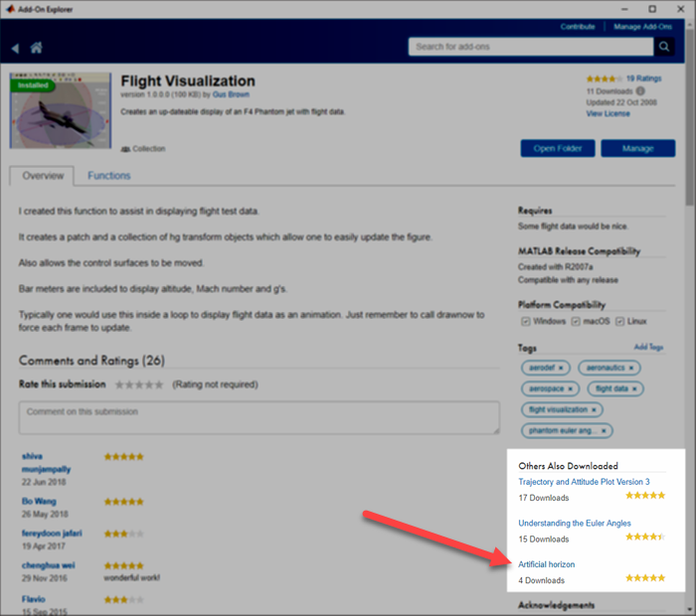Delete the flight data tag using x
Screen dimensions: 696x616
pos(634,388)
